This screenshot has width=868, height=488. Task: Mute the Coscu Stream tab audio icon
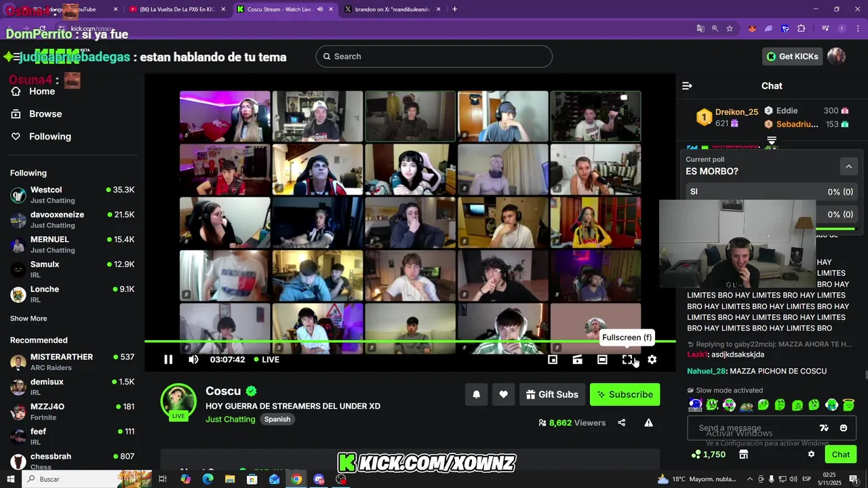pyautogui.click(x=319, y=9)
